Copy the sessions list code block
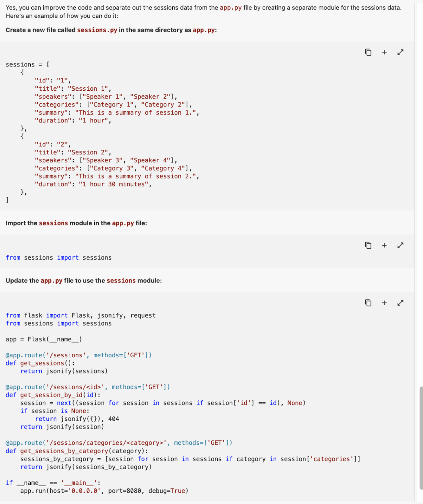Screen dimensions: 423x504 [368, 52]
